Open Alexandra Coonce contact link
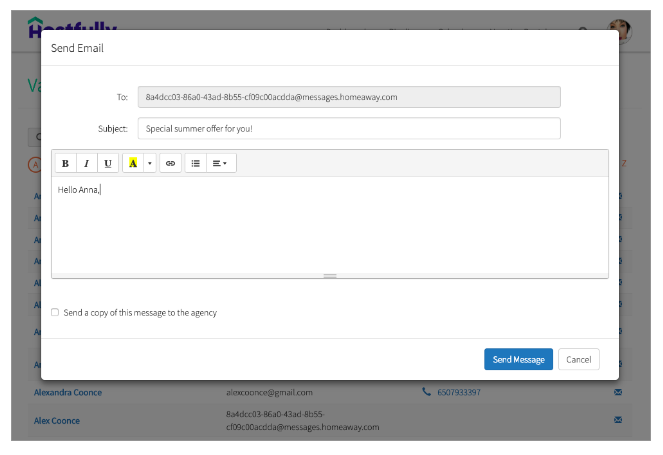Image resolution: width=663 pixels, height=455 pixels. [68, 392]
